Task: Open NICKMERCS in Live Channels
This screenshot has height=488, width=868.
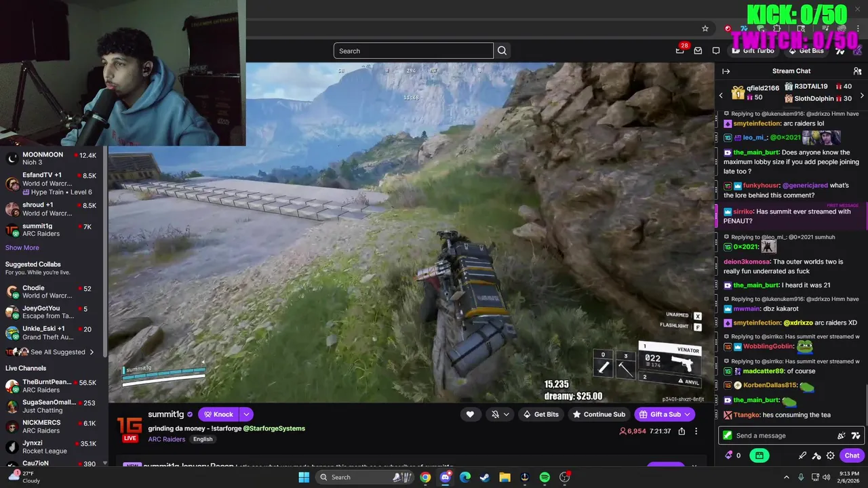Action: (52, 426)
